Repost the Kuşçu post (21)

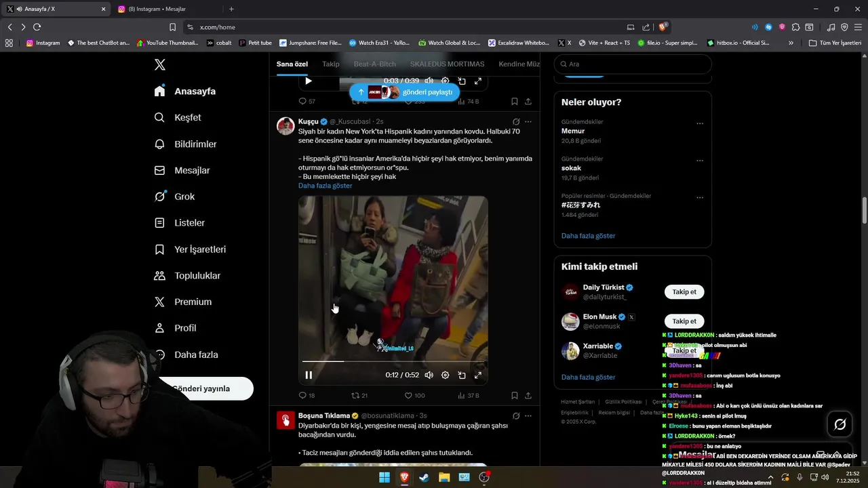(359, 395)
